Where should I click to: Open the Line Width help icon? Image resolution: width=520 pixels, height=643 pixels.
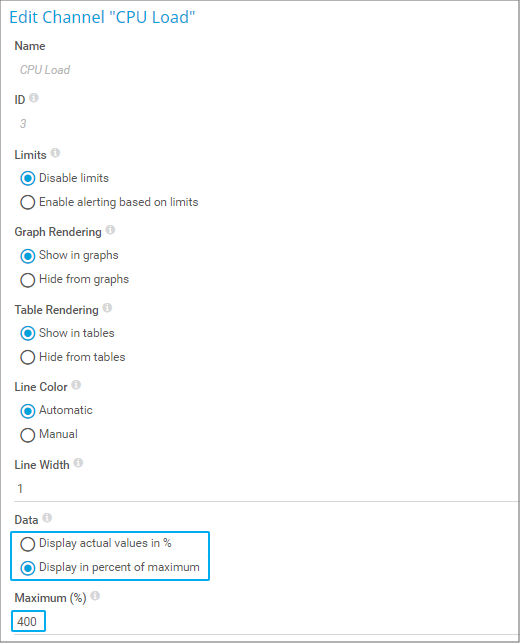tap(78, 463)
